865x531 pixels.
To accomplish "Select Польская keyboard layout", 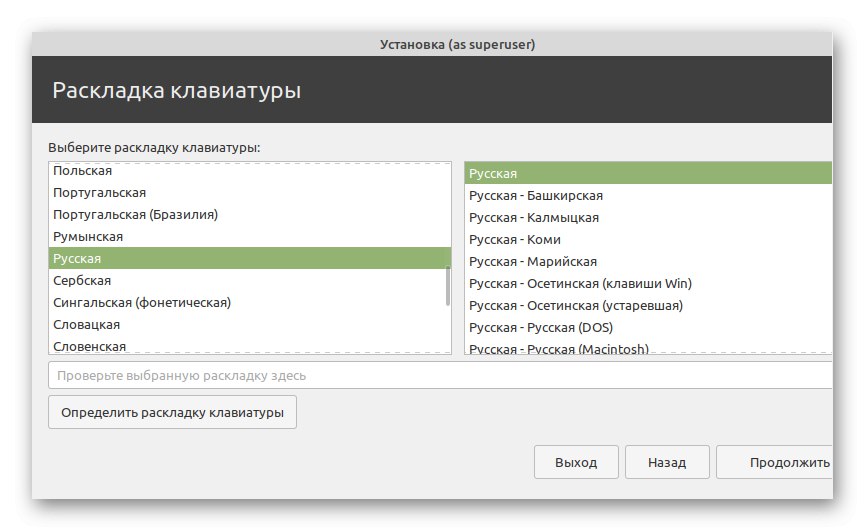I will 82,171.
